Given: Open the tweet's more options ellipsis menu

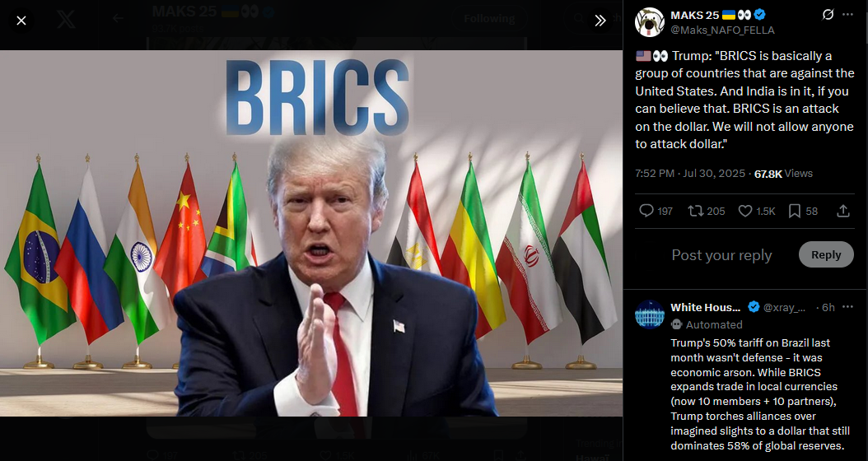Looking at the screenshot, I should (x=847, y=14).
